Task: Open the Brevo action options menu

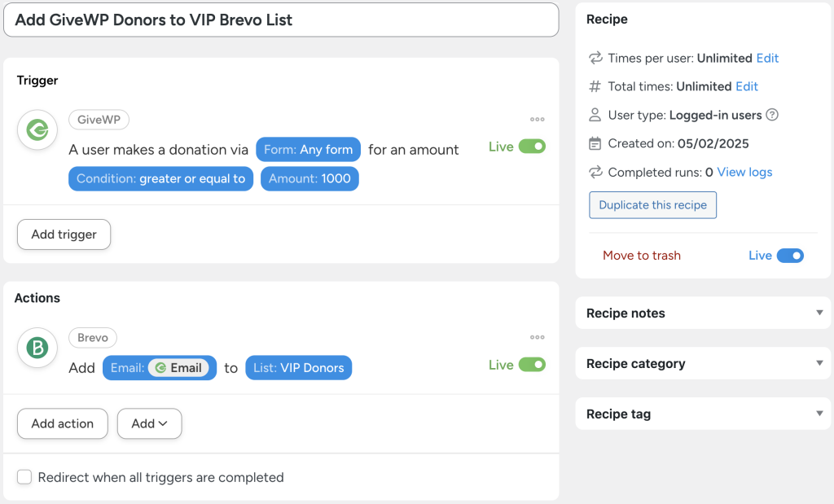Action: (537, 337)
